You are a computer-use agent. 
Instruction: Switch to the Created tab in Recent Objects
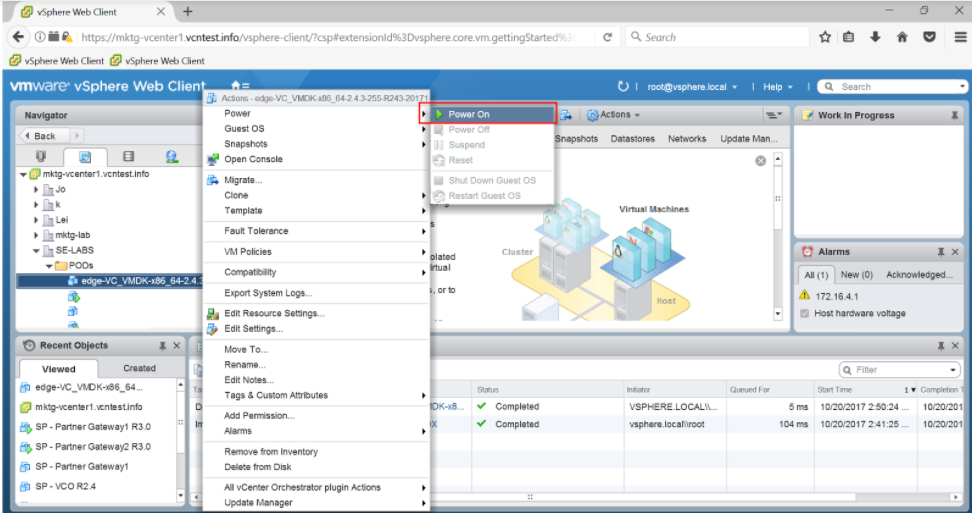pyautogui.click(x=139, y=368)
